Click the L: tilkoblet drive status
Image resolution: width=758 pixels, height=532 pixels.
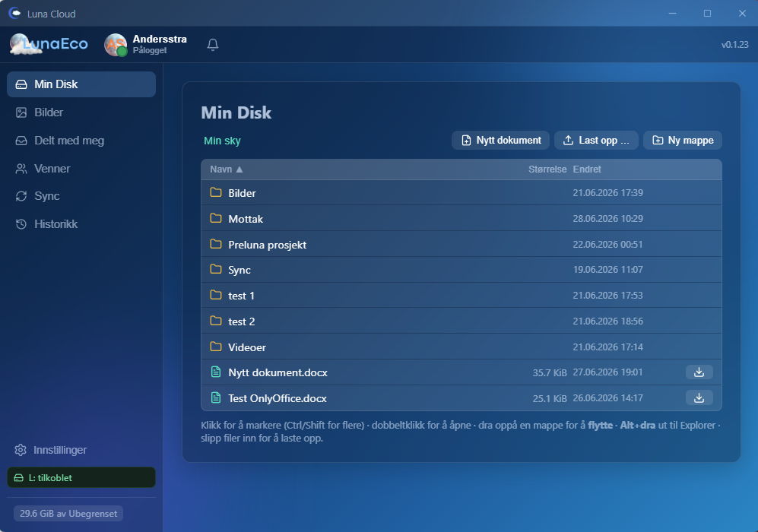click(x=81, y=477)
